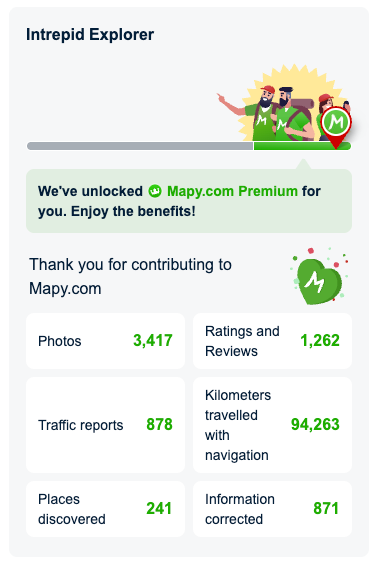Click the Intrepid Explorer heading
Viewport: 378px width, 563px height.
90,35
